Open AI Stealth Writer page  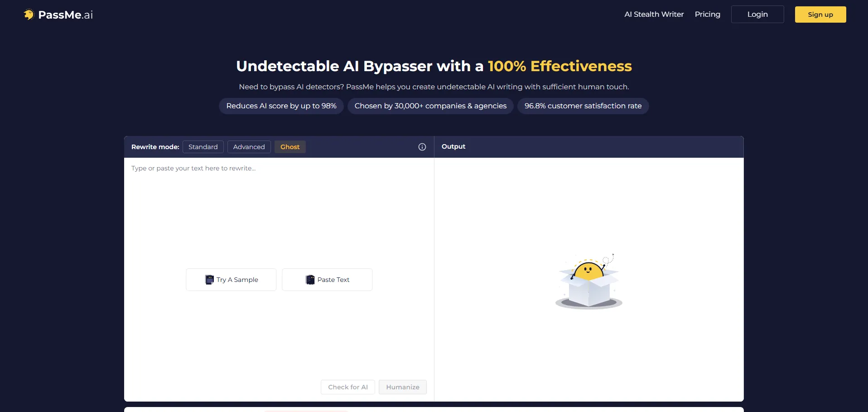pos(654,15)
